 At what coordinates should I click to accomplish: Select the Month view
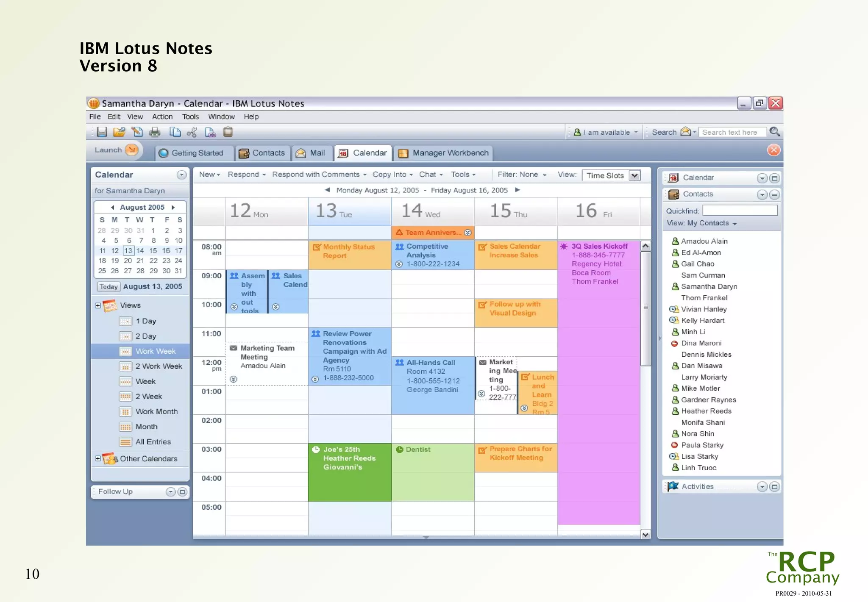pos(138,427)
